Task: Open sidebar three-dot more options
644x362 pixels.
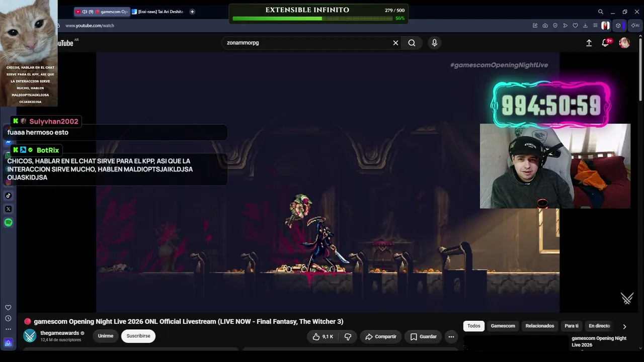Action: click(8, 329)
